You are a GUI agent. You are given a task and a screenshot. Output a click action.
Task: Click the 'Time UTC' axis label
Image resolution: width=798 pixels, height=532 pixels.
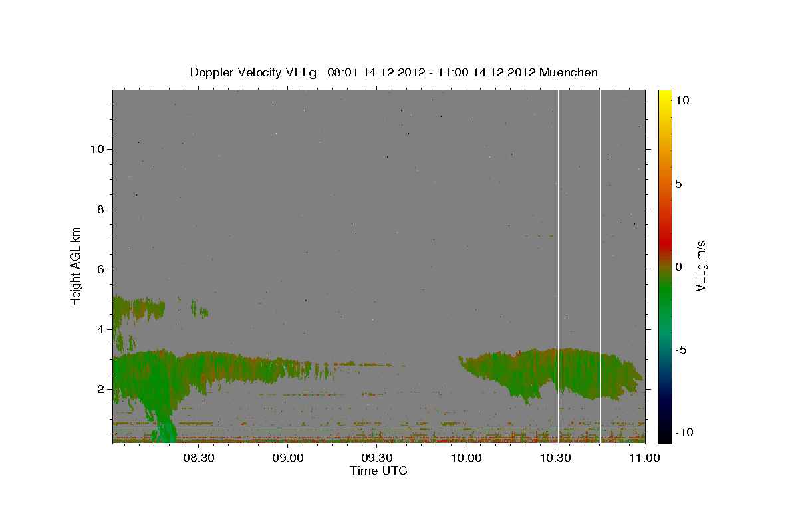(378, 471)
